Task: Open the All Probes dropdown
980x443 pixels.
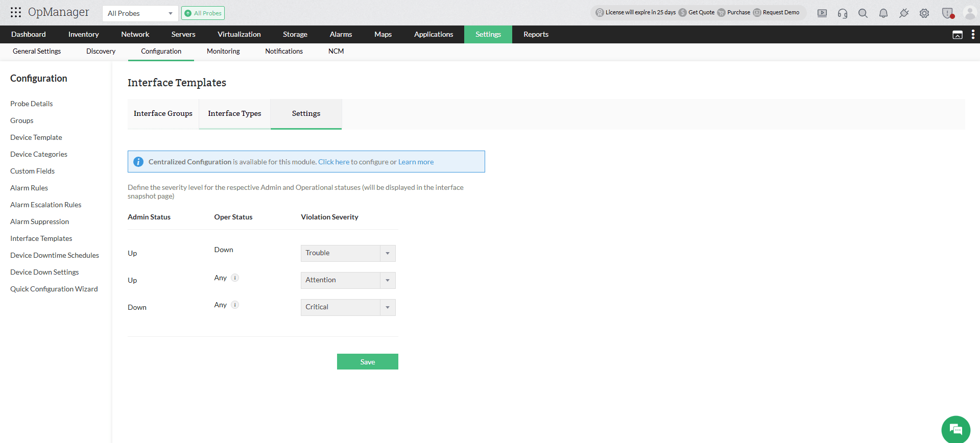Action: 140,13
